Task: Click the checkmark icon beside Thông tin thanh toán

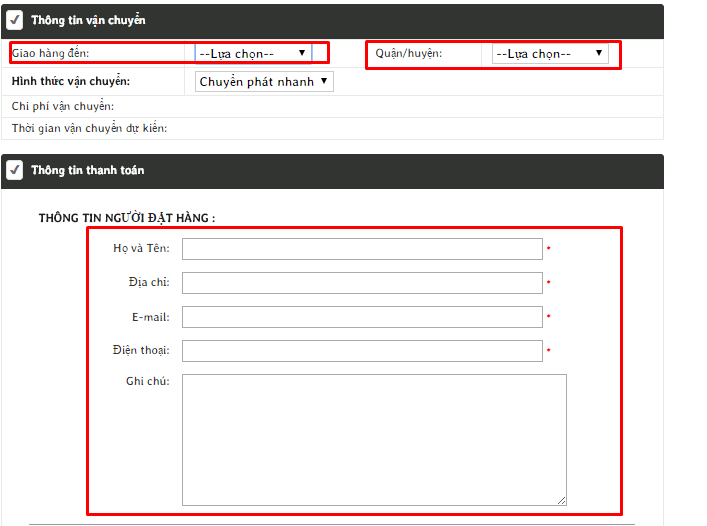Action: (x=15, y=170)
